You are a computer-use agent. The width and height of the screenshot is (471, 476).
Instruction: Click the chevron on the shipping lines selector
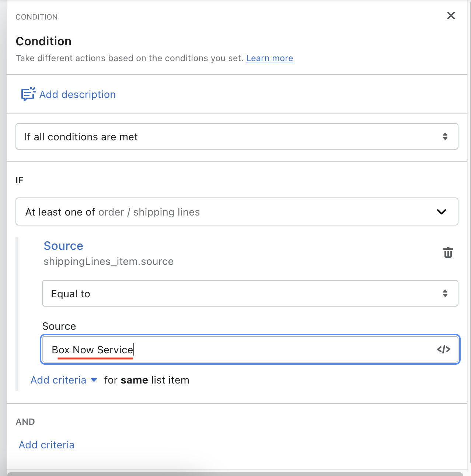[441, 212]
